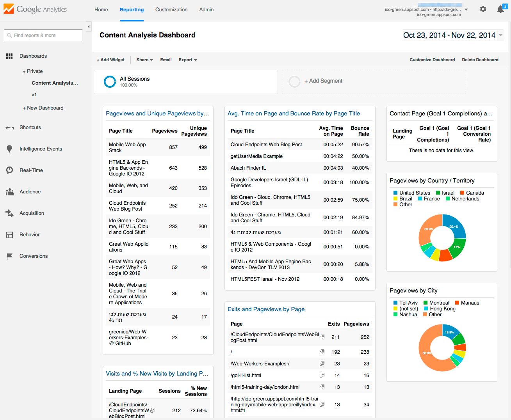Open external link icon for /gdl-il-list.html
Image resolution: width=511 pixels, height=420 pixels.
point(322,376)
